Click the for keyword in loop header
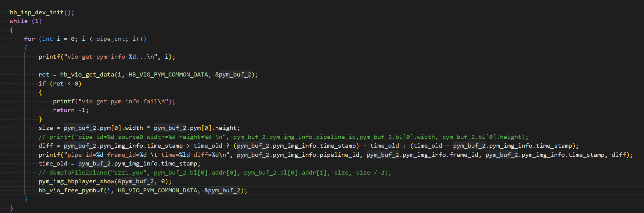 tap(29, 39)
